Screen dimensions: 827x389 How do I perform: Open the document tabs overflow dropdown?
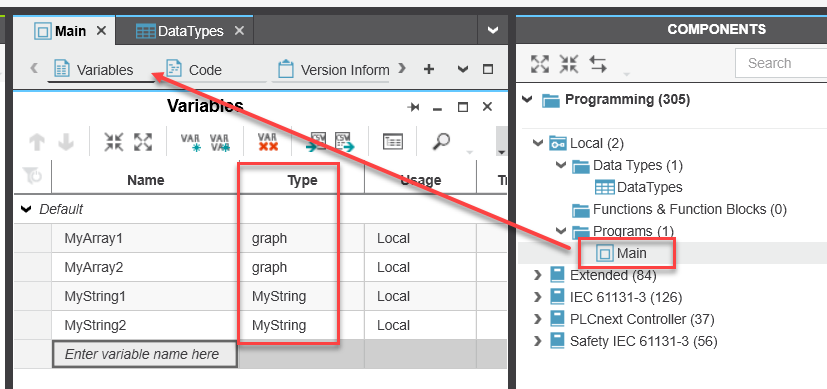click(493, 31)
